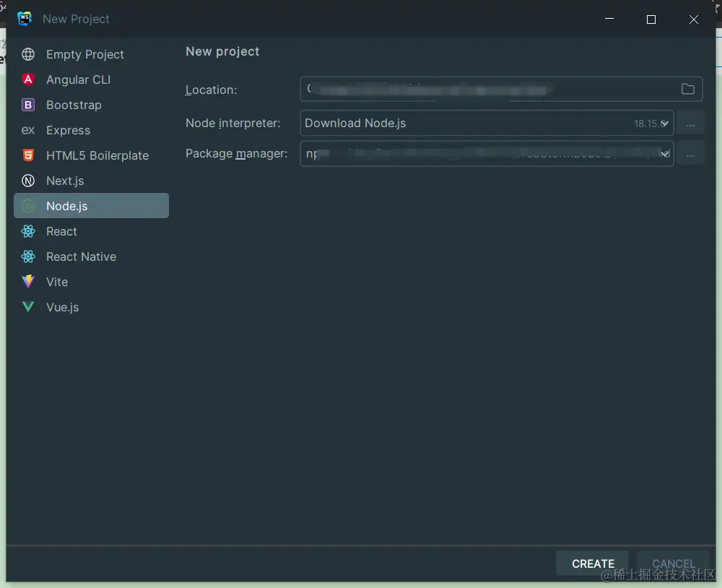Open Node interpreter browse ellipsis button
The height and width of the screenshot is (588, 722).
click(690, 124)
